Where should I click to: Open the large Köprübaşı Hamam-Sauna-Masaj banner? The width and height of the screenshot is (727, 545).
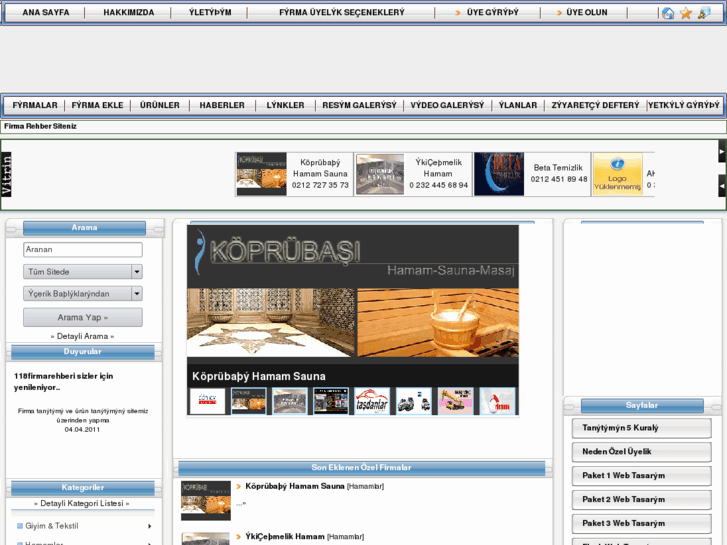pyautogui.click(x=353, y=291)
